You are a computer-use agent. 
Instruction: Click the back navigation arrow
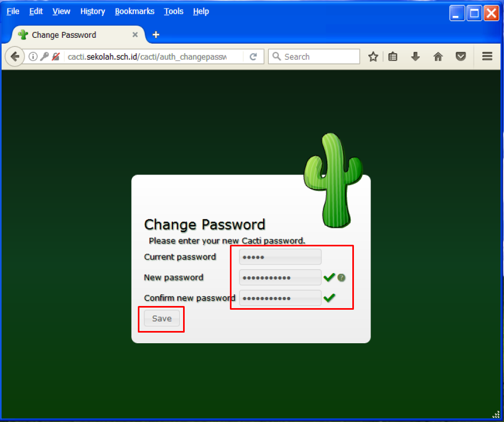click(x=14, y=56)
